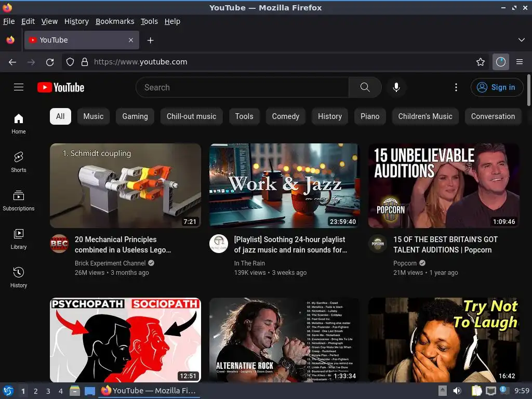Bookmark this page with the star

[x=480, y=62]
